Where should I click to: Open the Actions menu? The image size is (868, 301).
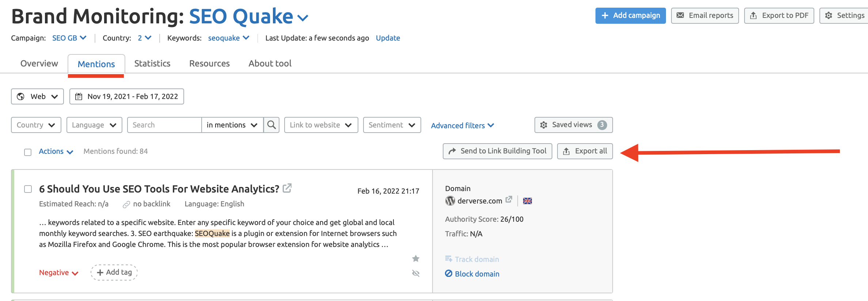pyautogui.click(x=56, y=151)
